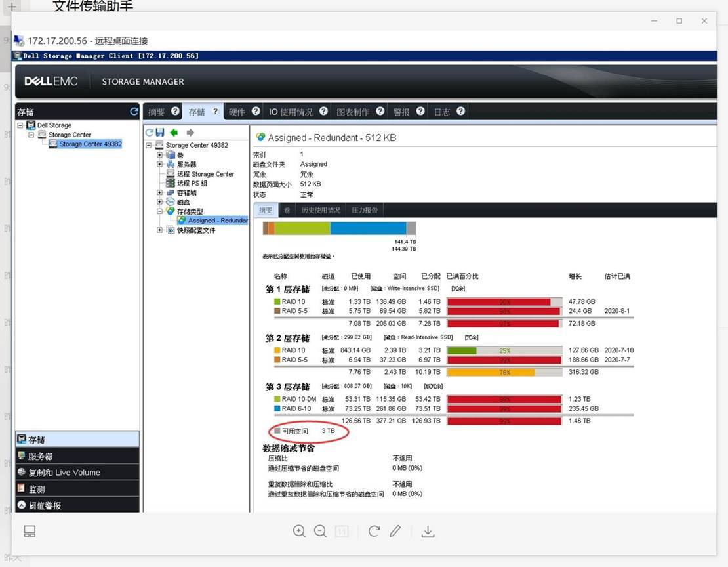Expand the 快照配置文件 tree node
The image size is (728, 567).
pyautogui.click(x=160, y=230)
